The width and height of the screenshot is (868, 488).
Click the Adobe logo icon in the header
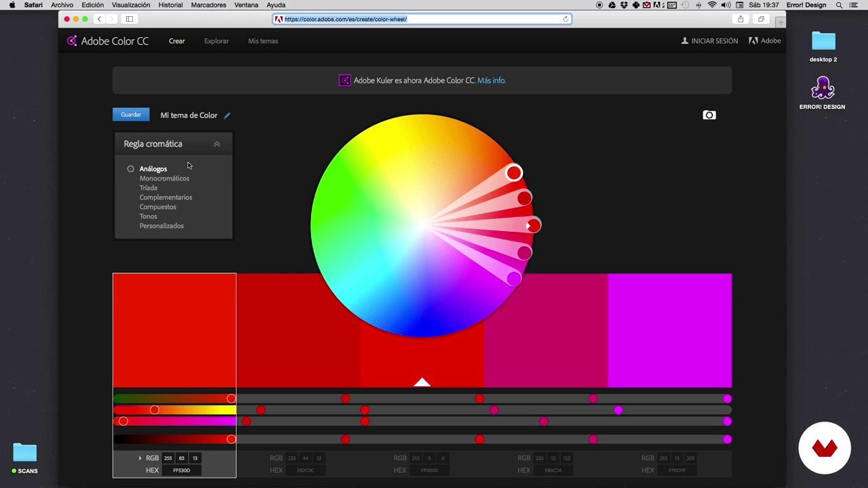tap(753, 41)
